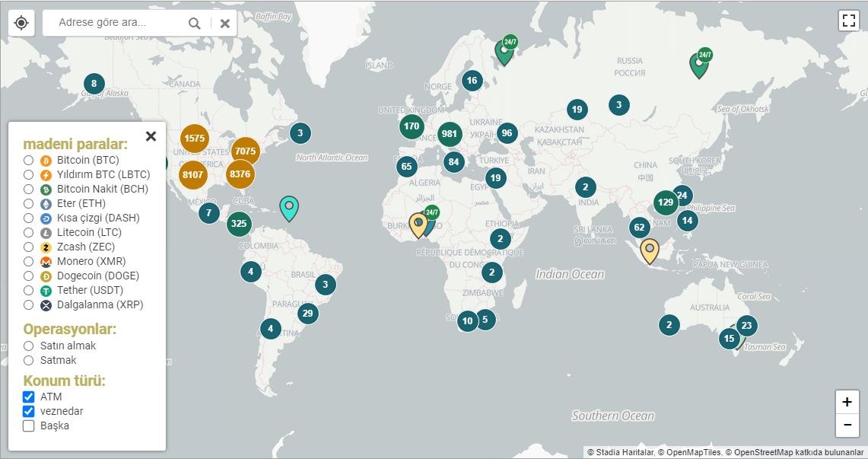Open the 15 cluster in southern Australia

click(x=729, y=338)
